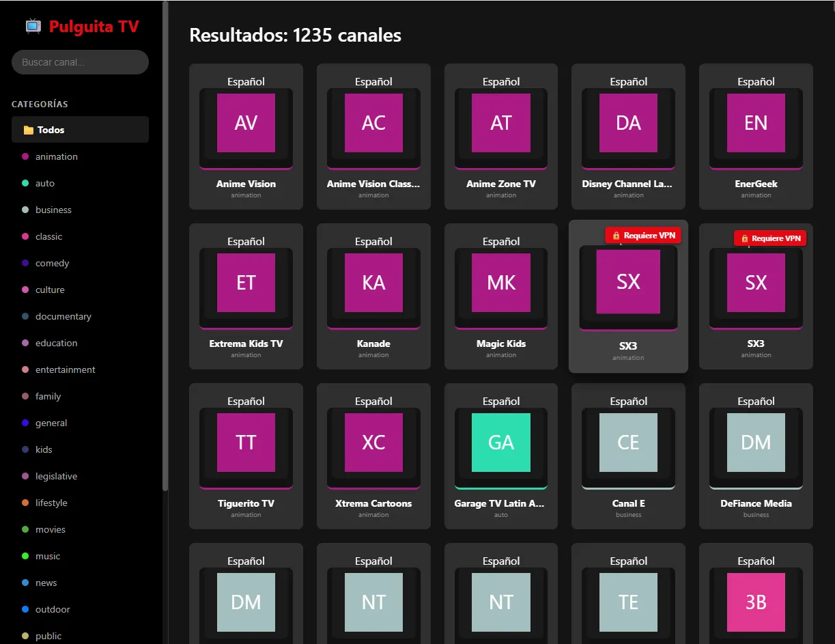Viewport: 835px width, 644px height.
Task: Open the green GA Garage TV icon
Action: point(500,443)
